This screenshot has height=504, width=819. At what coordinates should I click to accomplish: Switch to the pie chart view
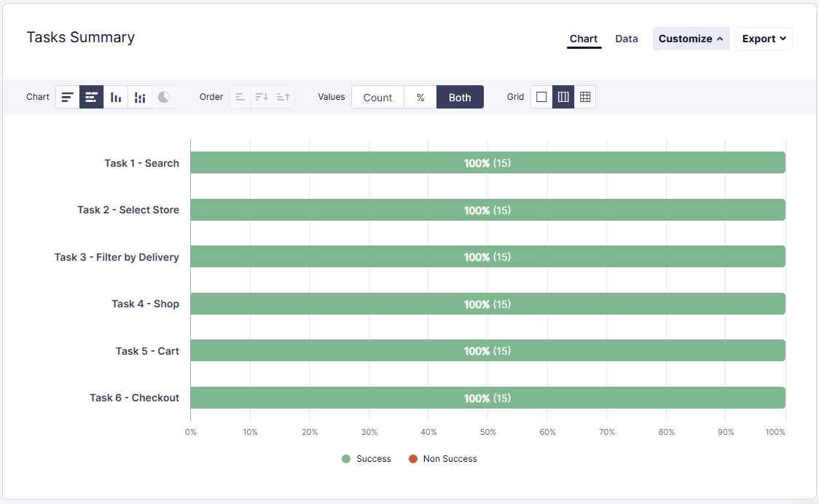point(163,97)
